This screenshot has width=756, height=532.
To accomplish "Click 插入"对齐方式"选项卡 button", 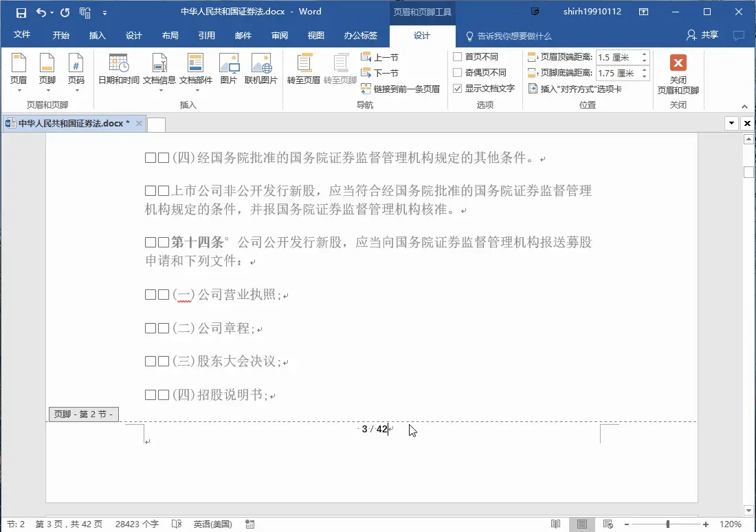I will (x=575, y=89).
